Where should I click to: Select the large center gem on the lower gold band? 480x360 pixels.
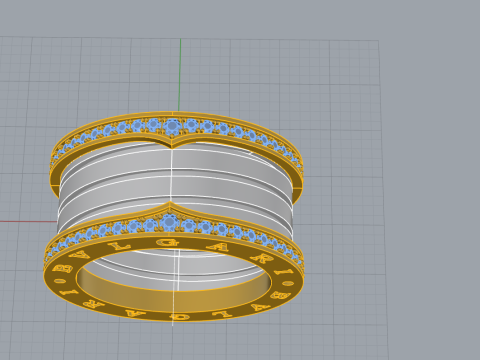(x=169, y=222)
